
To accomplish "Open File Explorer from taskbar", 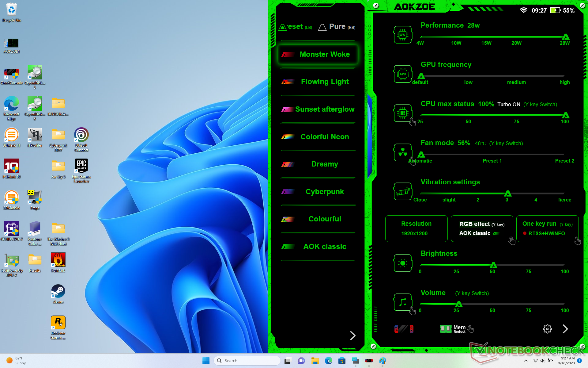I will [315, 361].
